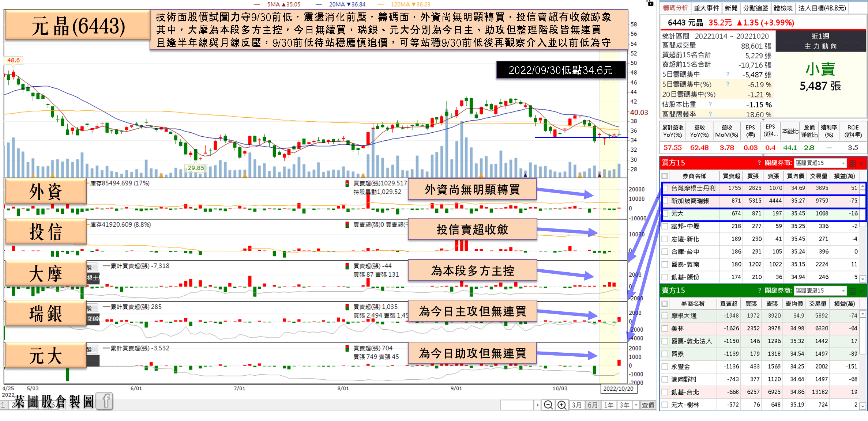Open column settings grid in 賣方15 header
This screenshot has height=421, width=868.
tap(853, 291)
